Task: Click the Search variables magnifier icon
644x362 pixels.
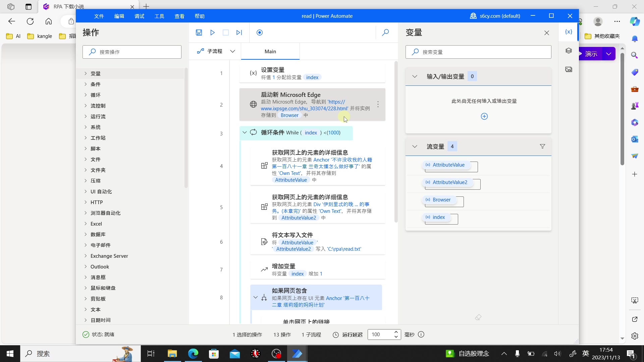Action: (415, 52)
